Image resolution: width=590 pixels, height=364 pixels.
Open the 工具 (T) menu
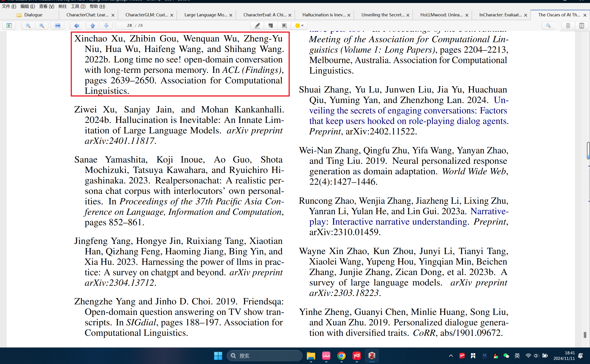78,6
